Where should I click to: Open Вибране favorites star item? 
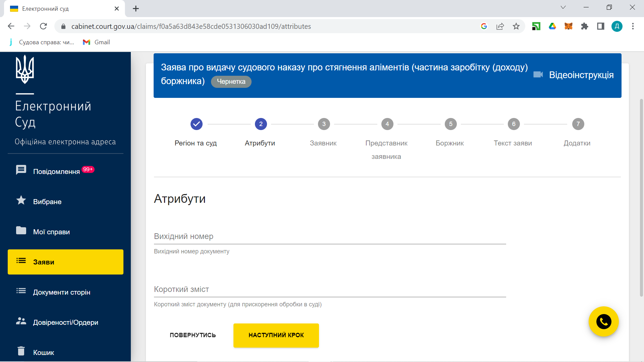point(47,201)
